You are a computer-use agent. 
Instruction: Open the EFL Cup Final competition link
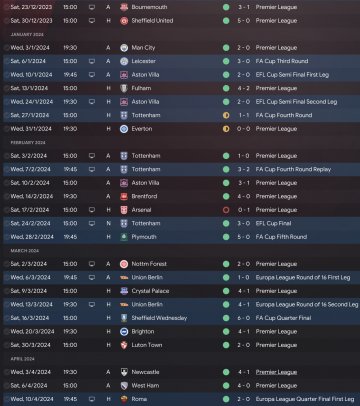point(273,223)
